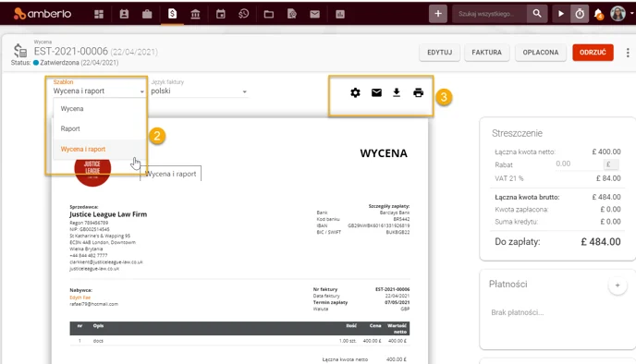This screenshot has height=364, width=636.
Task: Open the mail envelope icon in navbar
Action: [x=314, y=14]
